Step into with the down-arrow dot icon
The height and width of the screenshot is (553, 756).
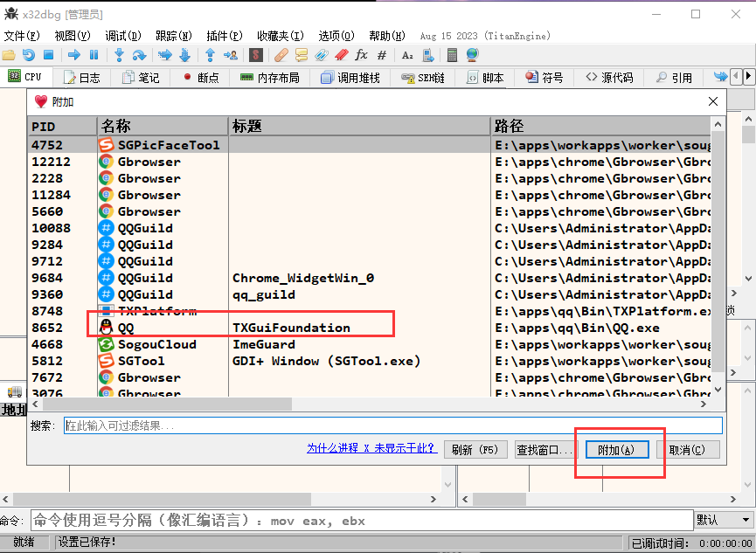click(119, 55)
